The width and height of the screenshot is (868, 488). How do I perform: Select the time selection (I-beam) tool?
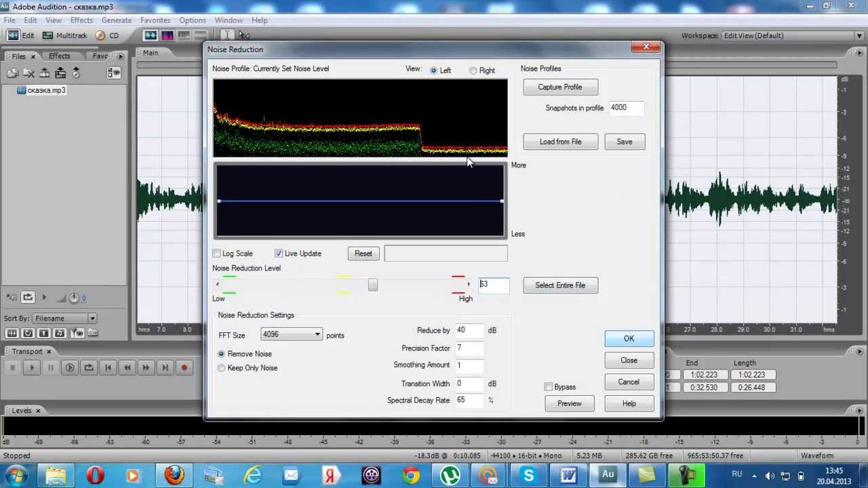pyautogui.click(x=228, y=35)
